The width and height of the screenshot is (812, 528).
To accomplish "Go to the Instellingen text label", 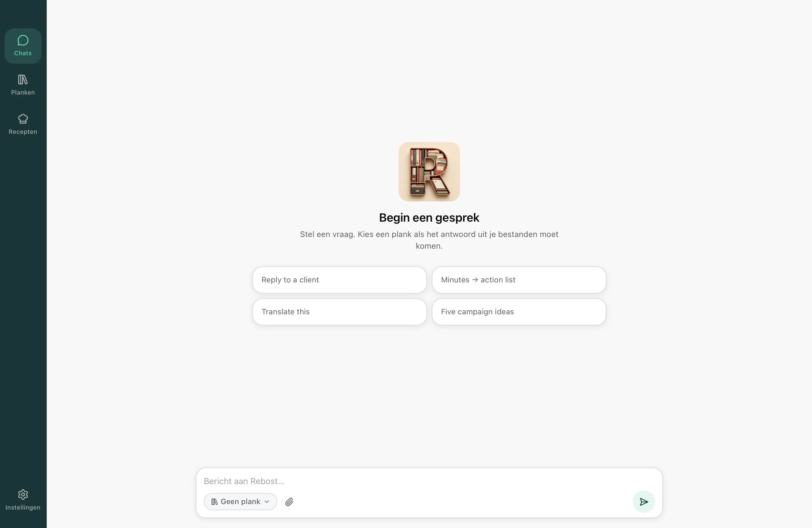I will pos(23,507).
